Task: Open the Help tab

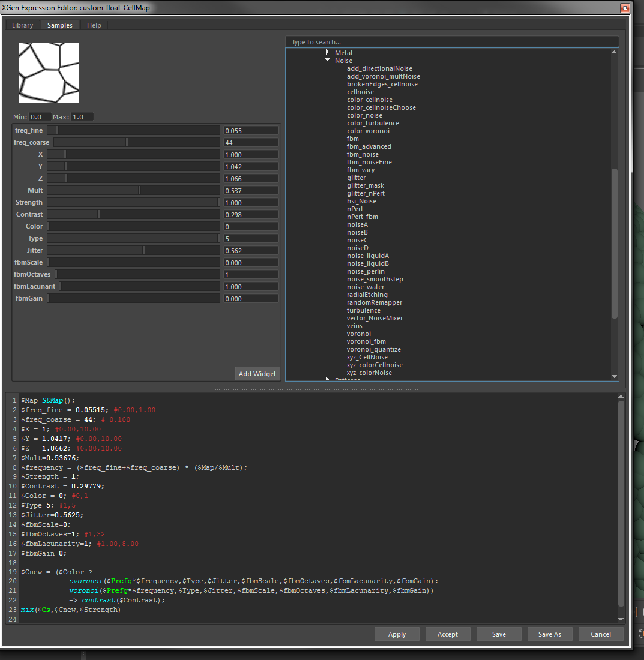Action: coord(94,25)
